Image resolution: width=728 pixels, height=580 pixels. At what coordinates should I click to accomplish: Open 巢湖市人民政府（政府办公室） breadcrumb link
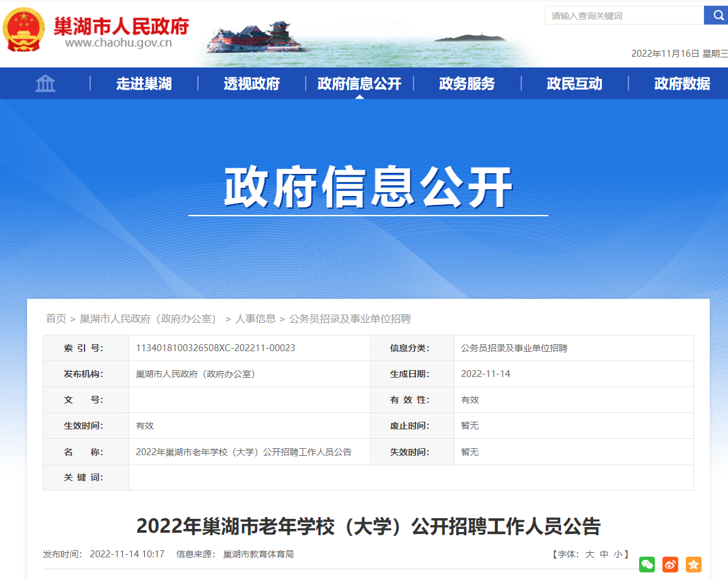tap(147, 318)
